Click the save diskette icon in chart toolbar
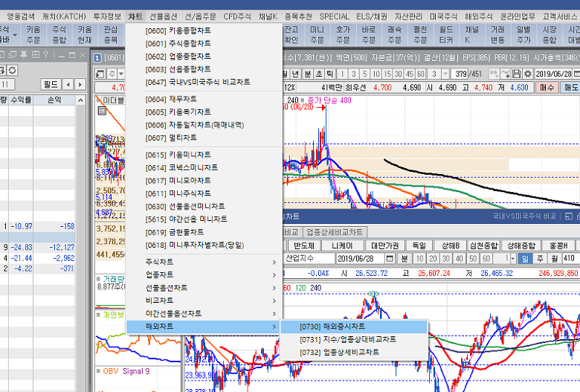 [517, 74]
